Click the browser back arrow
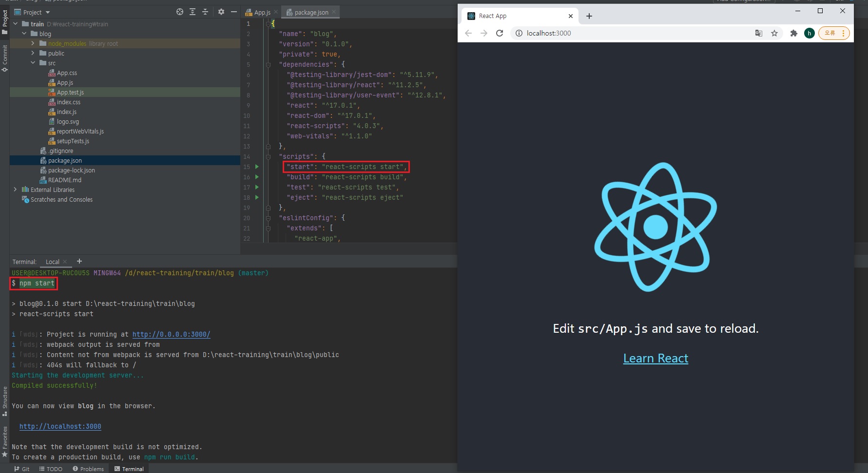Image resolution: width=868 pixels, height=473 pixels. [468, 33]
